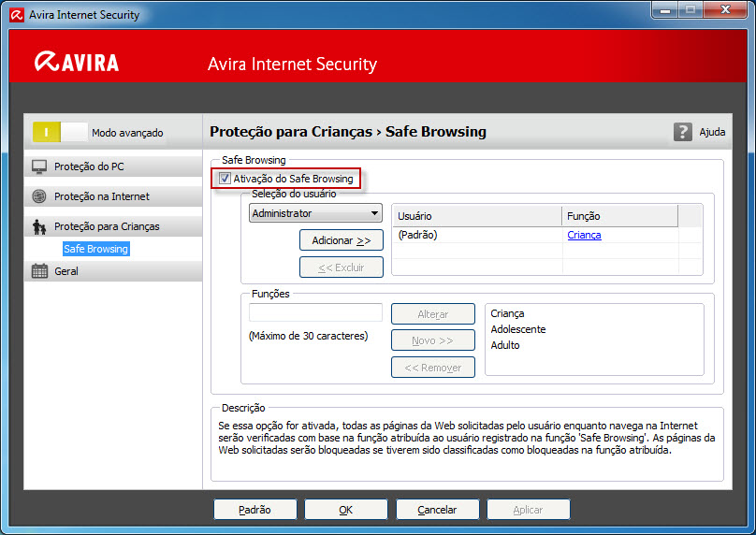Select Adulto in the functions list
Image resolution: width=756 pixels, height=535 pixels.
point(505,345)
